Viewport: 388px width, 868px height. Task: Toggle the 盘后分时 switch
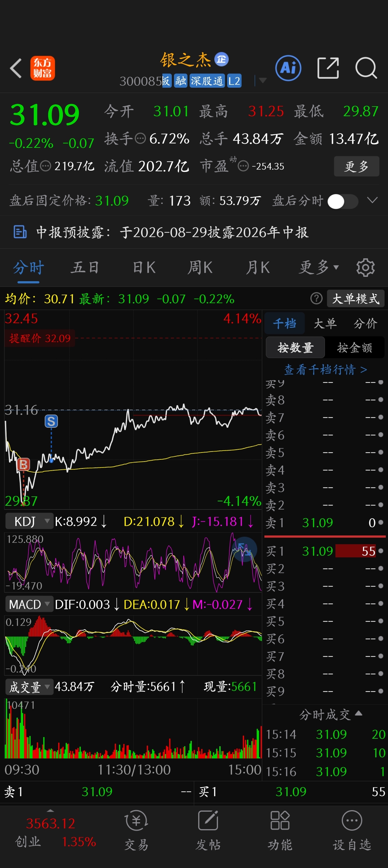pos(343,201)
